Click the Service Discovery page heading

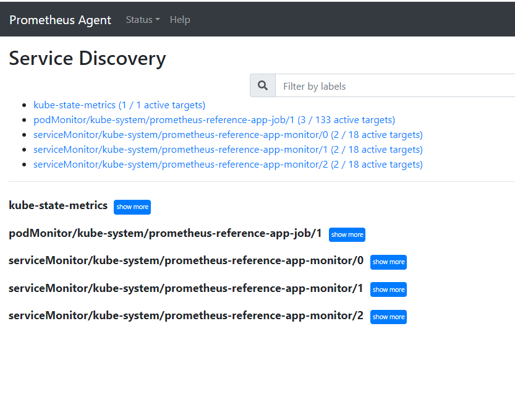pyautogui.click(x=87, y=58)
